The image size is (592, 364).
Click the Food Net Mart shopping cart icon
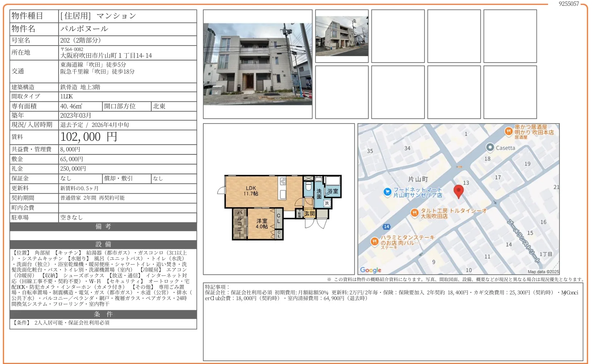click(388, 192)
